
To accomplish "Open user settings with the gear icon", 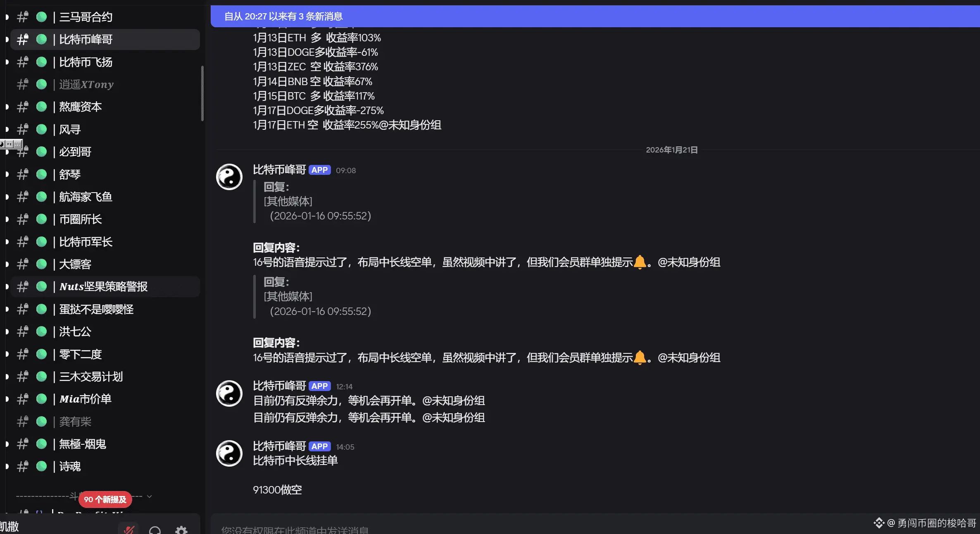I will point(181,529).
